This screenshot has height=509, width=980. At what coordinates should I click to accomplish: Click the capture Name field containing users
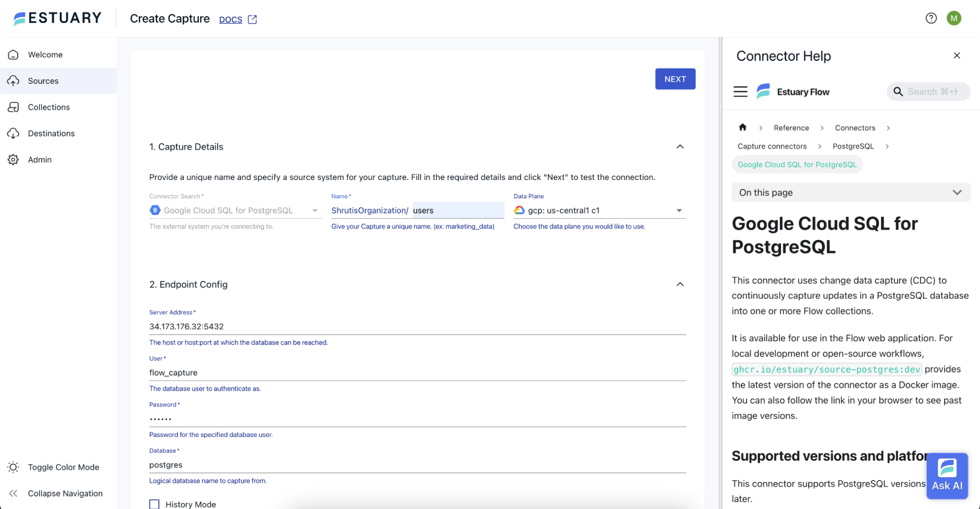coord(458,210)
